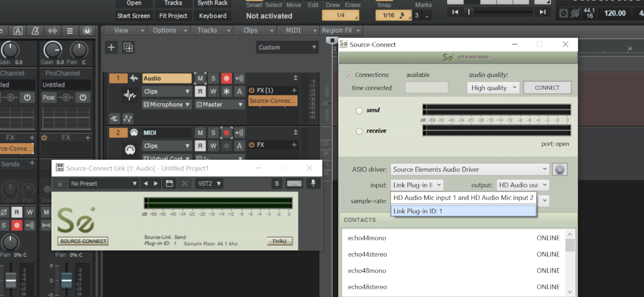Image resolution: width=644 pixels, height=297 pixels.
Task: Toggle the Audio track FX power button
Action: click(x=251, y=90)
